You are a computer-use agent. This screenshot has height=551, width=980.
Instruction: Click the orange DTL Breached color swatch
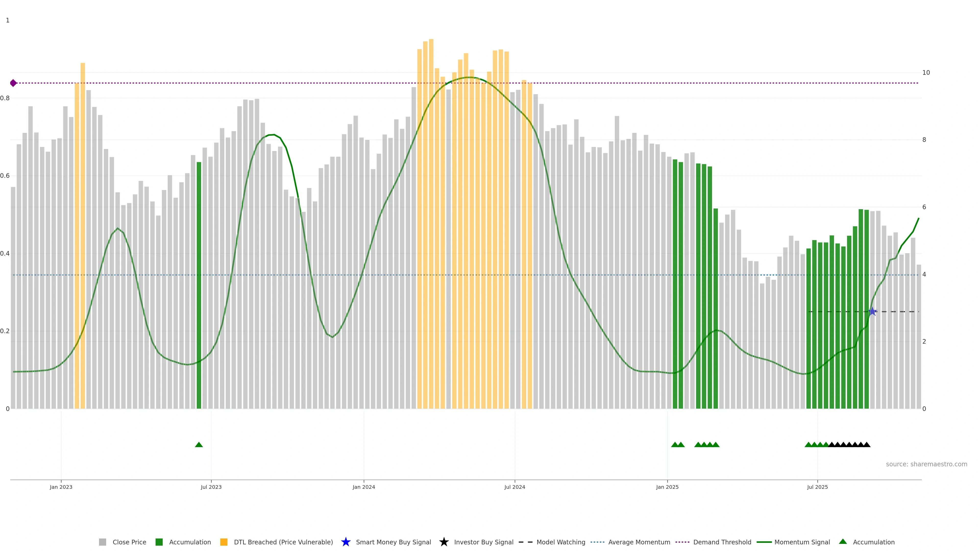224,542
